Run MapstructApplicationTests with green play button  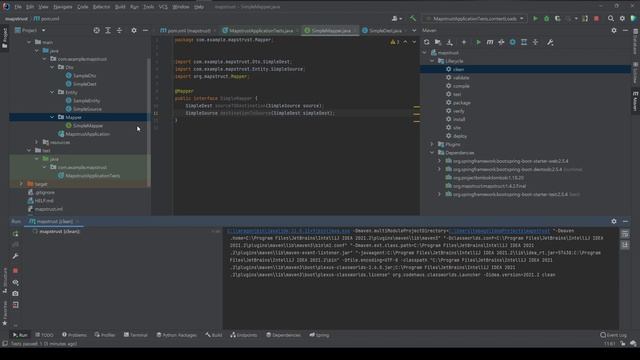(x=535, y=18)
